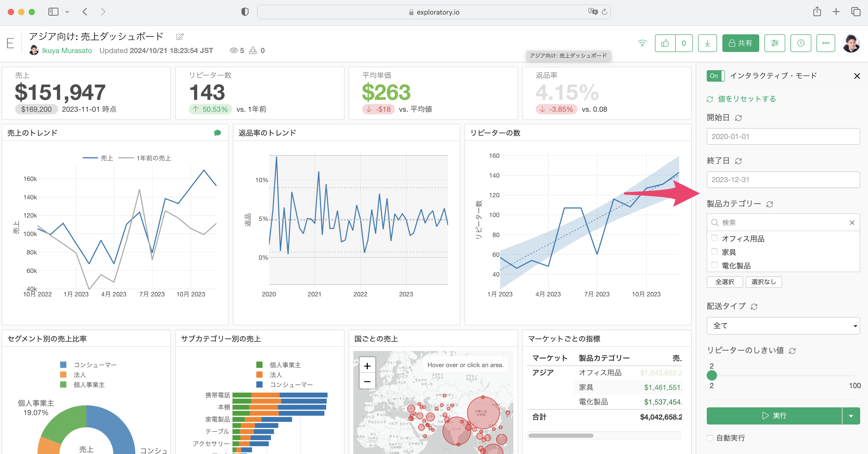
Task: Go back with the browser back arrow
Action: (85, 12)
